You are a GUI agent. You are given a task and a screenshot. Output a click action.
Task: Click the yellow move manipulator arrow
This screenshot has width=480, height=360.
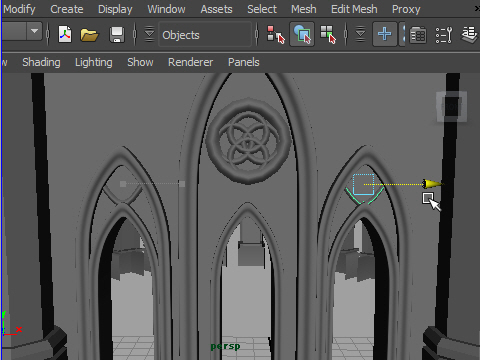433,184
